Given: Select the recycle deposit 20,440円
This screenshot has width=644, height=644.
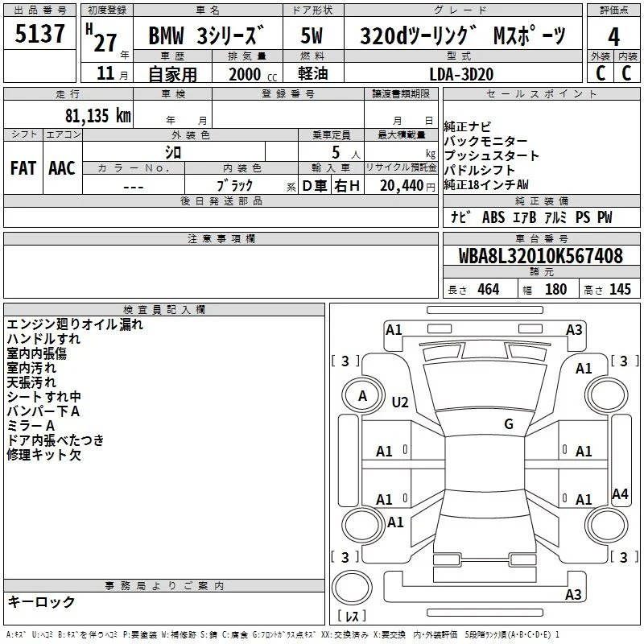Looking at the screenshot, I should click(x=407, y=186).
